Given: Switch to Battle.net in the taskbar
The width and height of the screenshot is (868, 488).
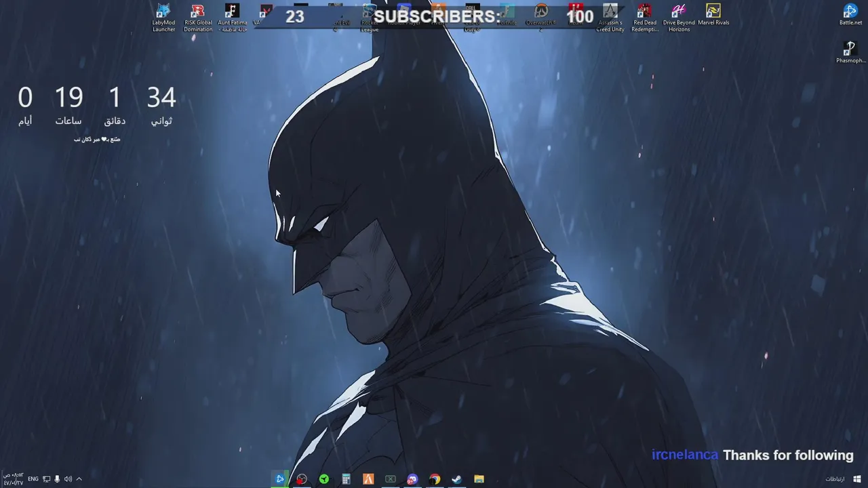Looking at the screenshot, I should [279, 479].
